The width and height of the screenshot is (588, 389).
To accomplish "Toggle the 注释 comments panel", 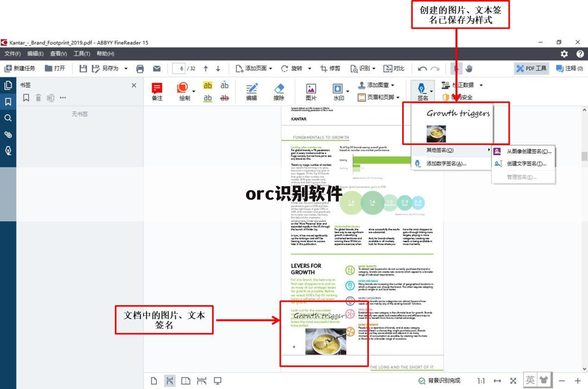I will (x=569, y=69).
